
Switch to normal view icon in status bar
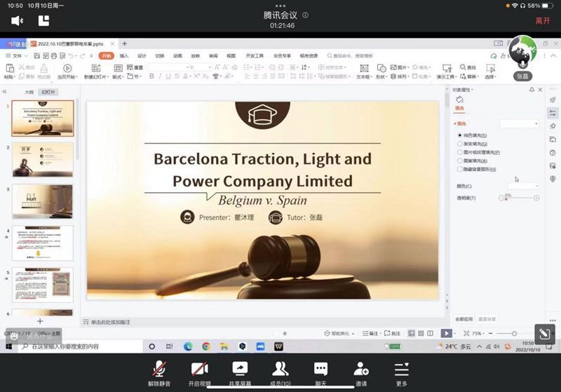412,333
